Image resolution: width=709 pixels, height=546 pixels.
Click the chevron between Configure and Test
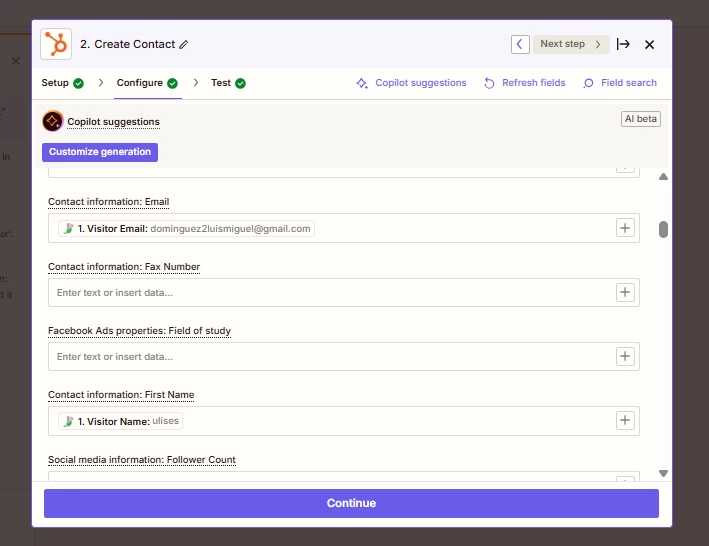196,83
